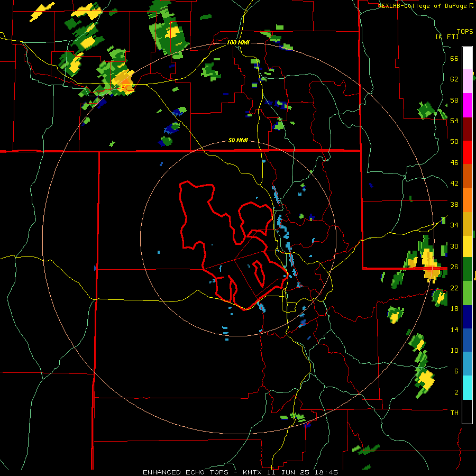
Task: Select the '50' legend value
Action: point(454,142)
